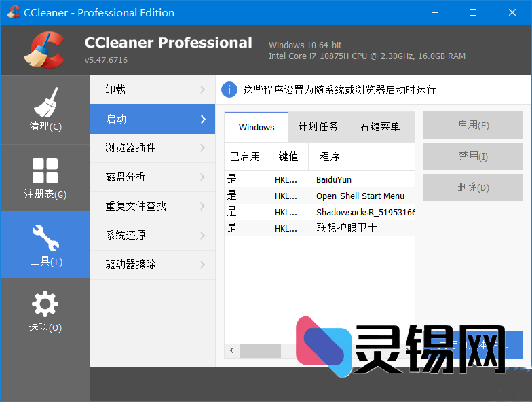Click HKL... key cell in 联想护眼卫士 row
532x402 pixels.
(x=286, y=228)
